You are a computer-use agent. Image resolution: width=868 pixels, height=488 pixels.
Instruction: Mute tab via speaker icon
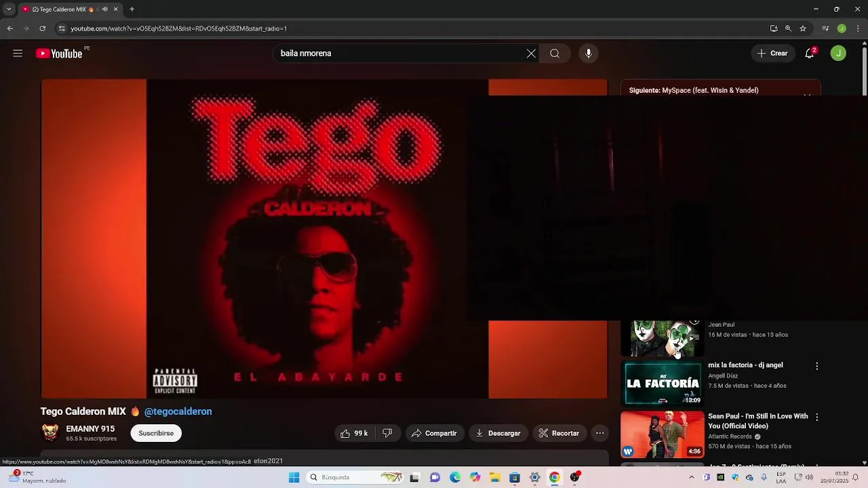[x=104, y=9]
